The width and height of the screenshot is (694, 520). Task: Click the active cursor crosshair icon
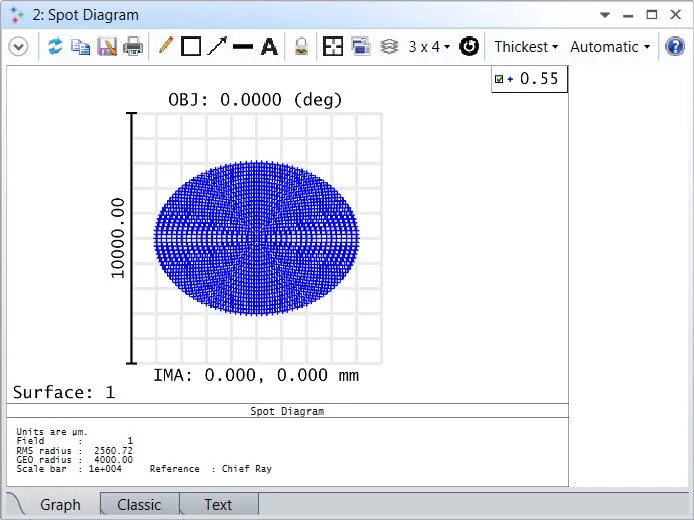[x=333, y=47]
